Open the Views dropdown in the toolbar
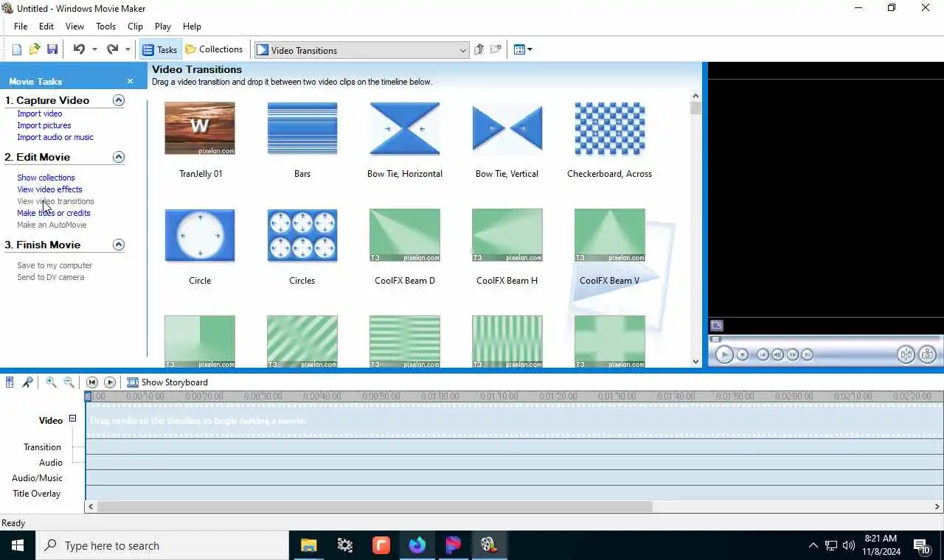 pyautogui.click(x=523, y=49)
